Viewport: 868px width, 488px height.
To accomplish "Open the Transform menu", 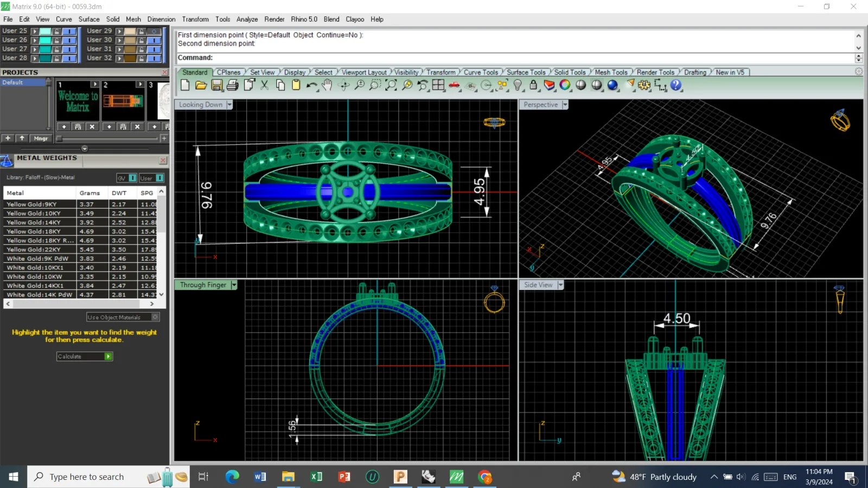I will click(195, 19).
